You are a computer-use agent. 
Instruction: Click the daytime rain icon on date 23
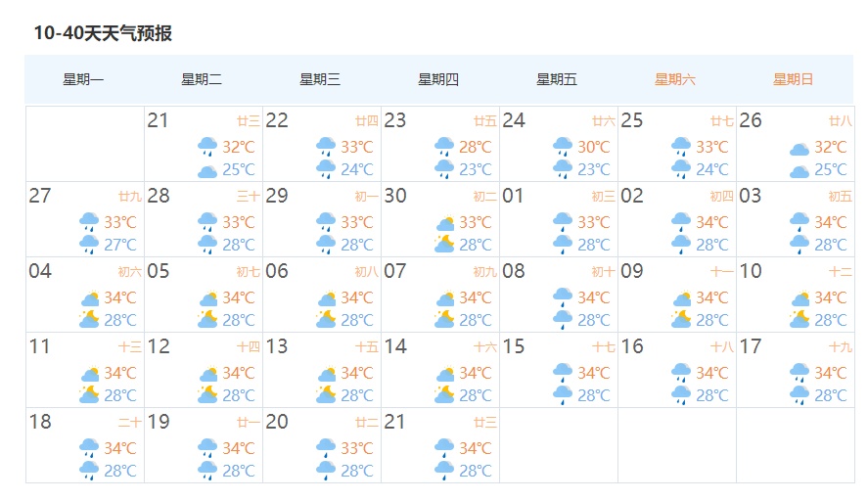coord(444,147)
